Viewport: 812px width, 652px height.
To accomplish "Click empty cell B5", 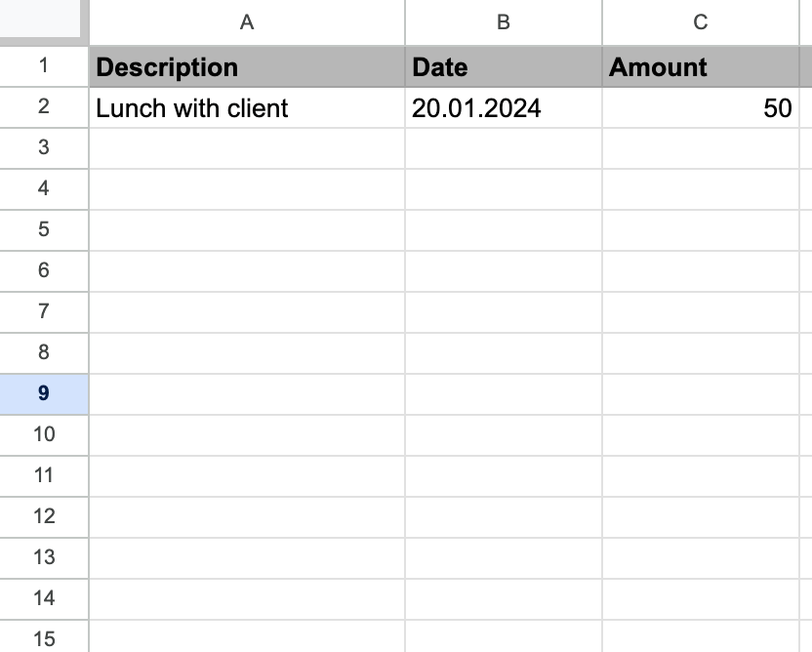I will click(503, 230).
